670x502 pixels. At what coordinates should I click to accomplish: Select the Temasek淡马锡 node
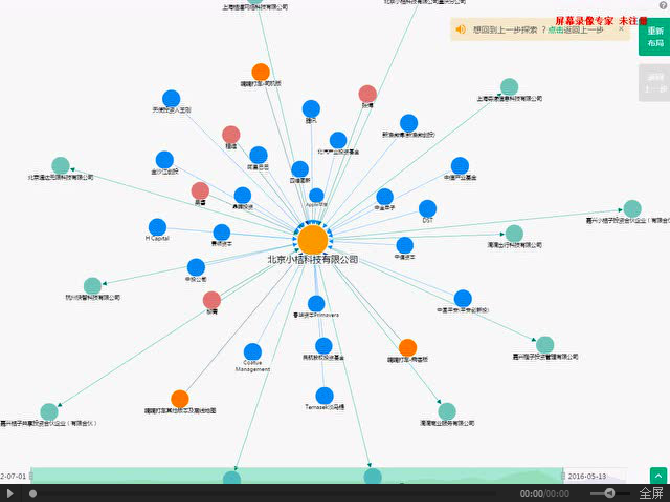(323, 393)
